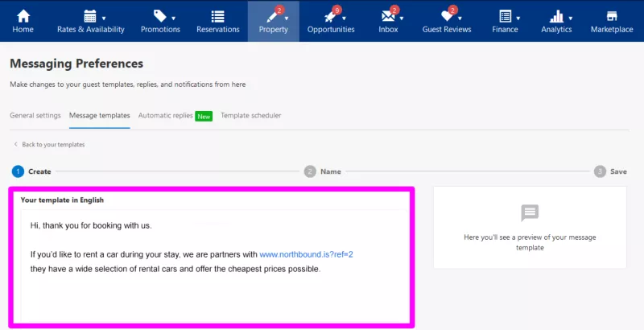Expand the Opportunities dropdown arrow
The image size is (644, 330).
[344, 18]
